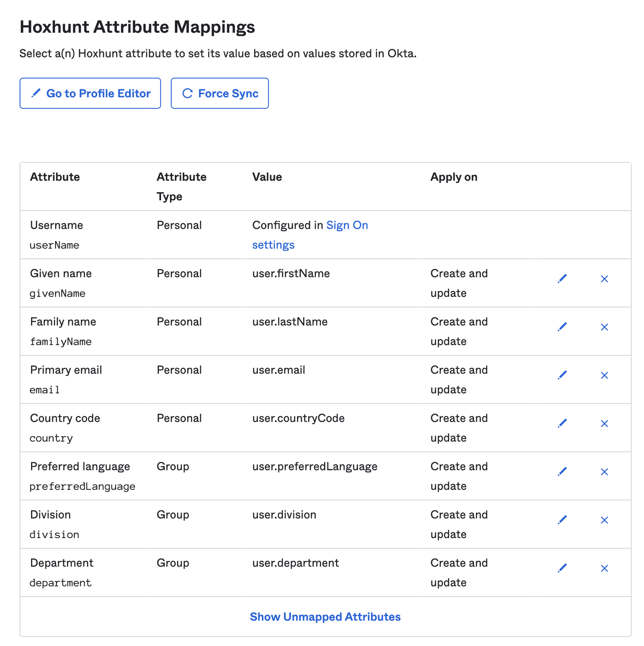Image resolution: width=644 pixels, height=646 pixels.
Task: Select the user.preferredLanguage value
Action: tap(315, 467)
